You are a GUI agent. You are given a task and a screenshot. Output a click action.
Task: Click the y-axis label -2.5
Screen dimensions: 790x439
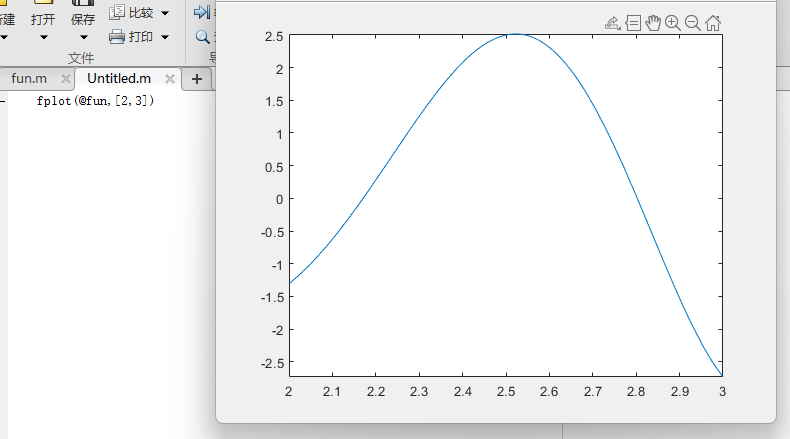coord(273,363)
